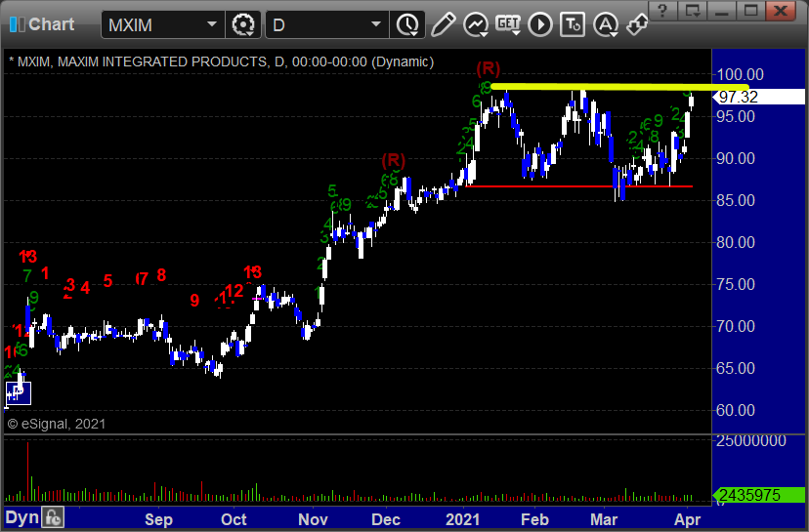The width and height of the screenshot is (809, 532).
Task: Open symbol settings gear next to MXIM
Action: pos(243,24)
